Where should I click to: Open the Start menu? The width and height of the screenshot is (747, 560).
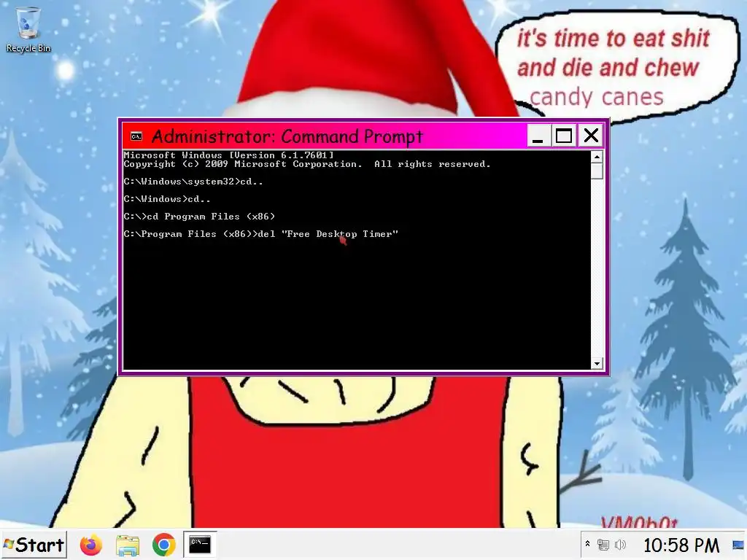(x=34, y=545)
